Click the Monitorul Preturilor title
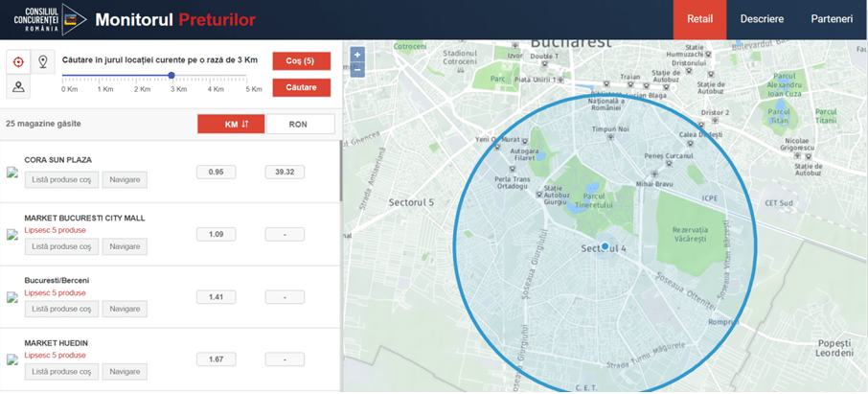The image size is (868, 394). [175, 20]
